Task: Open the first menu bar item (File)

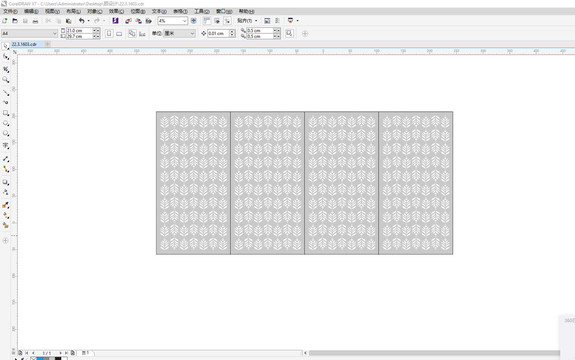Action: (x=10, y=11)
